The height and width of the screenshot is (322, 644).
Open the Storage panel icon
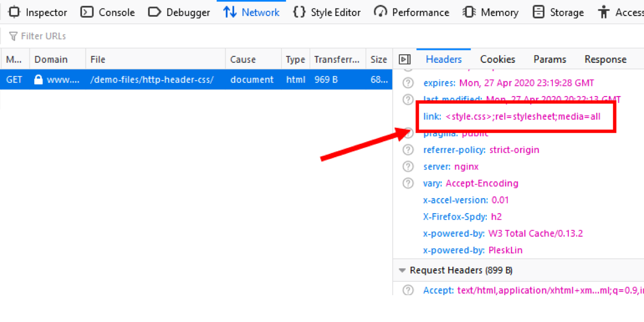tap(538, 12)
